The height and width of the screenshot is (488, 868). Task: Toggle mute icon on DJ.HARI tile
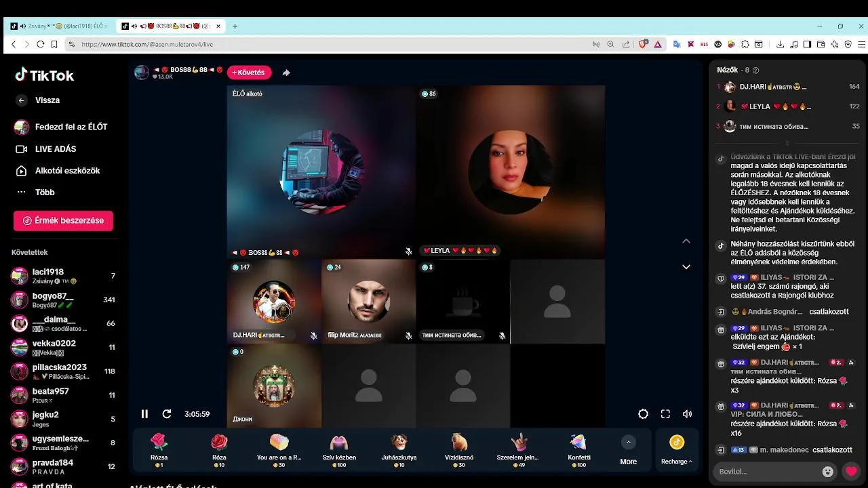[x=313, y=335]
